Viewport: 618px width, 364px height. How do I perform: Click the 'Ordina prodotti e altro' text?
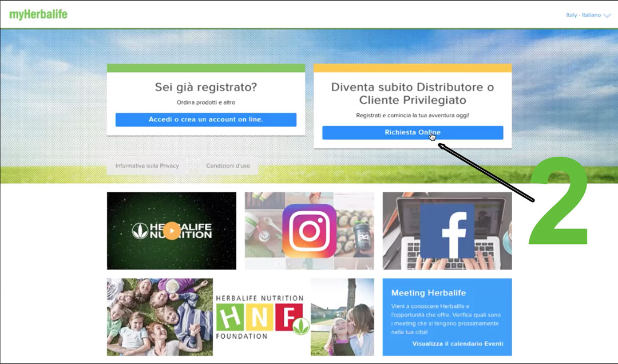tap(206, 102)
